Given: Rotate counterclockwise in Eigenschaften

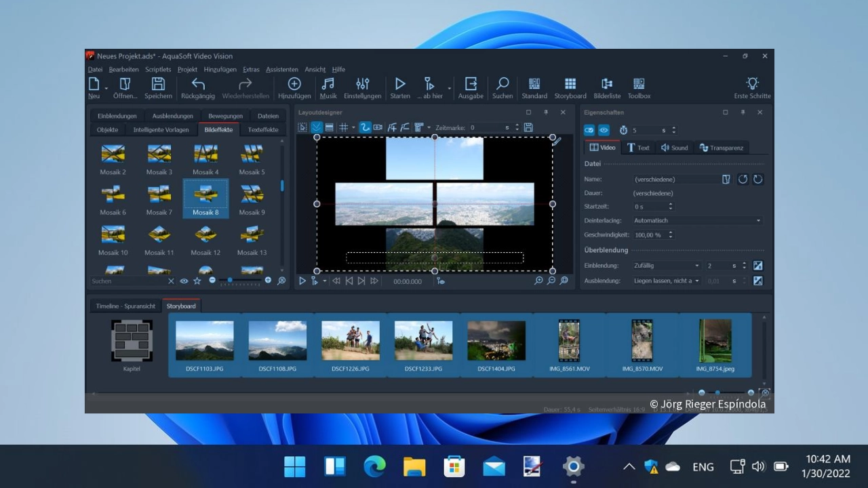Looking at the screenshot, I should click(743, 180).
